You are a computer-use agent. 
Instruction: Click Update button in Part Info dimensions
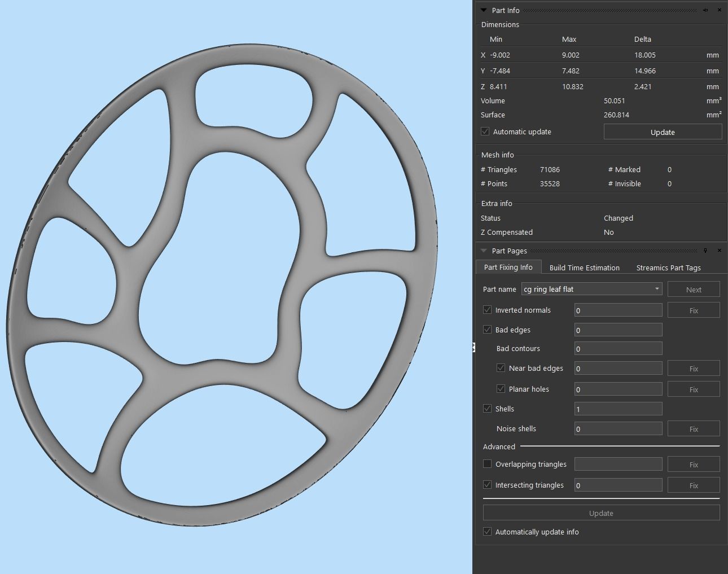click(663, 132)
